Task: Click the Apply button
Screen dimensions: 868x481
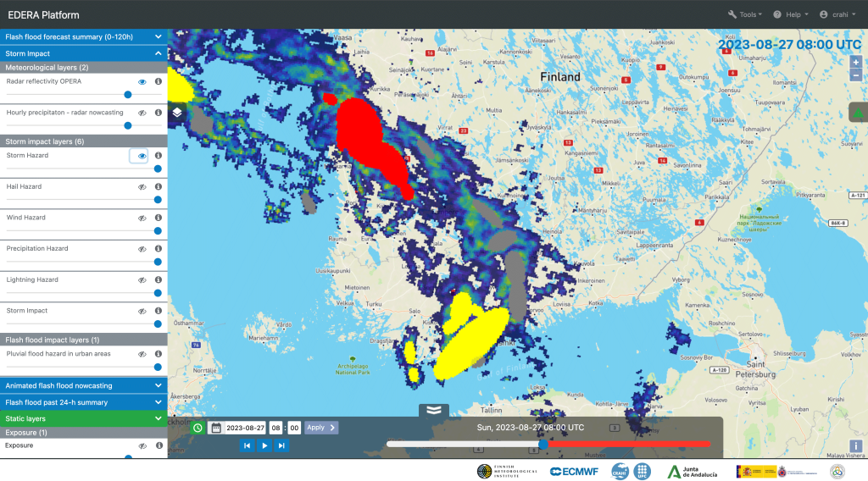Action: tap(320, 428)
